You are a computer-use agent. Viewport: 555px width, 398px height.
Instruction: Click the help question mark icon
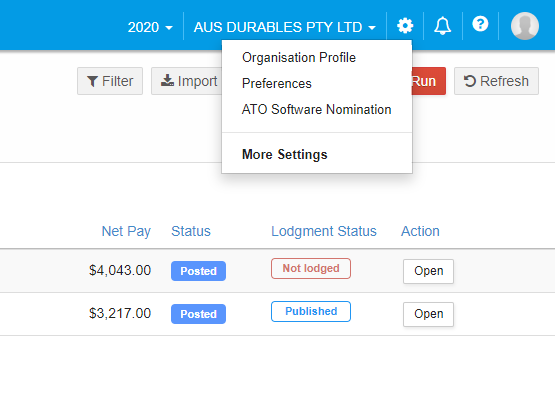[480, 24]
